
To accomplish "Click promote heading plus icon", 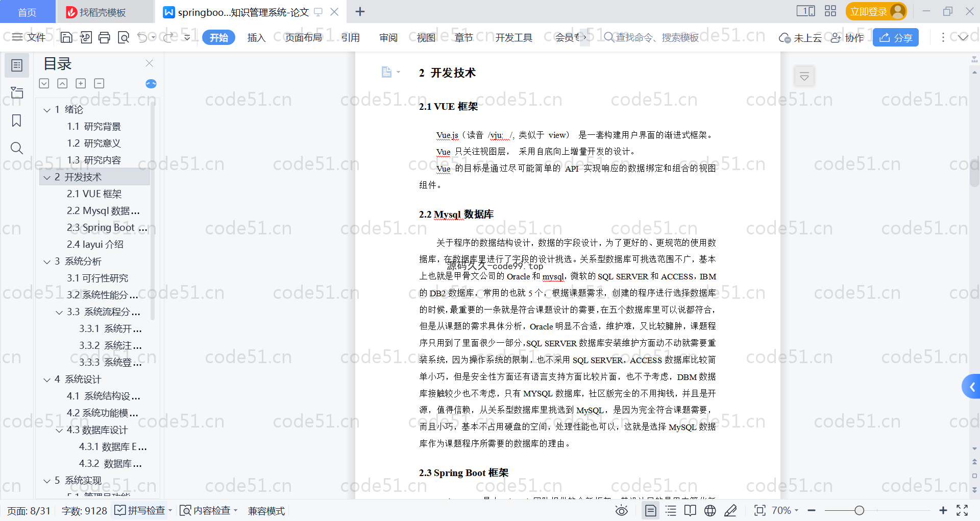I will coord(81,83).
